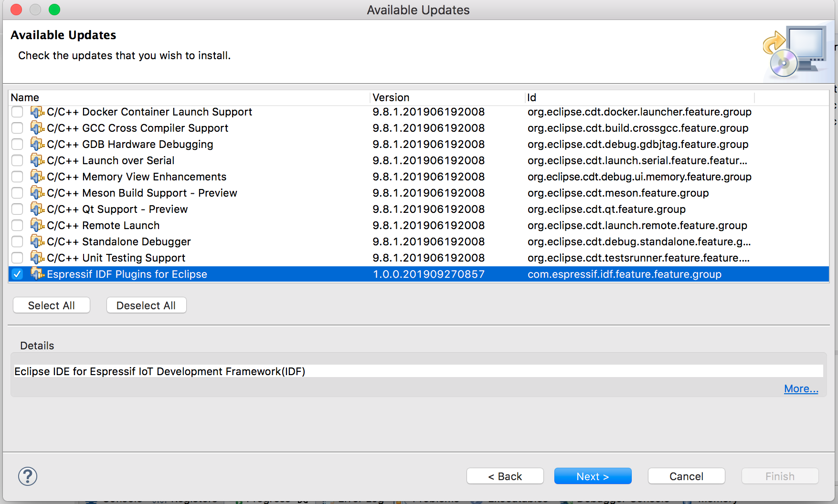Click the feature icon for C/C++ GCC Cross Compiler Support

37,128
